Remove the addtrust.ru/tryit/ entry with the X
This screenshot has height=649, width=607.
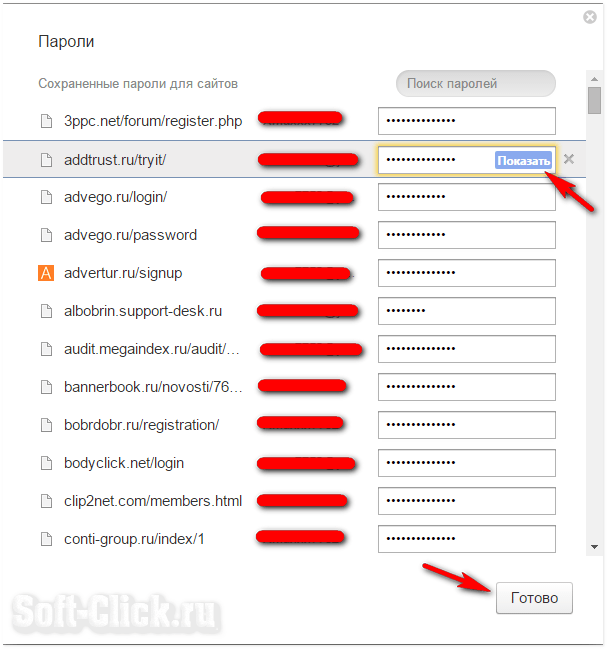pos(569,159)
